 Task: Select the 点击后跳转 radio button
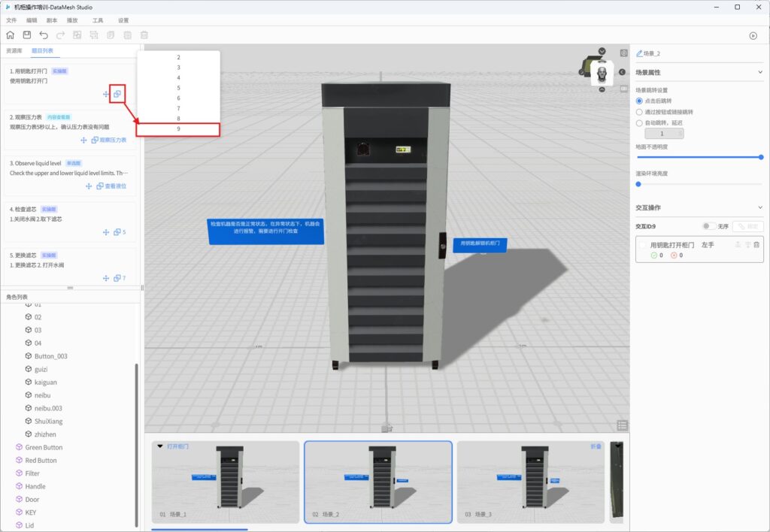(639, 101)
